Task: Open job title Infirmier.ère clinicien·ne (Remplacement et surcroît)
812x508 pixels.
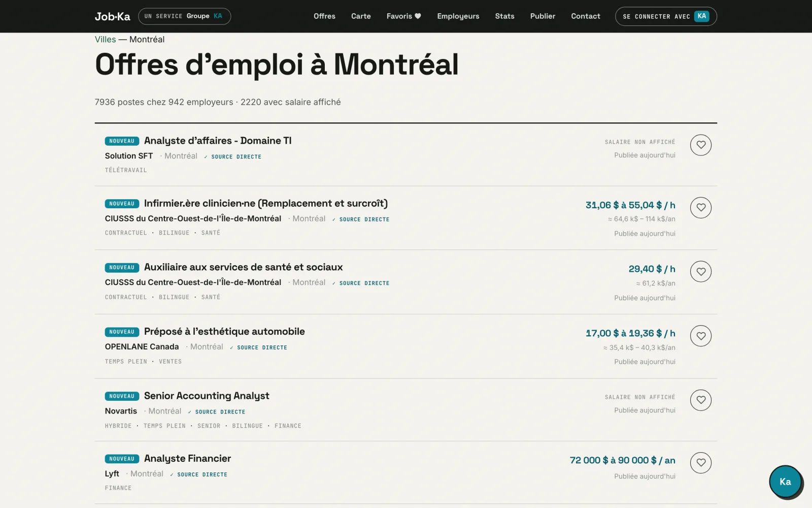Action: tap(266, 204)
